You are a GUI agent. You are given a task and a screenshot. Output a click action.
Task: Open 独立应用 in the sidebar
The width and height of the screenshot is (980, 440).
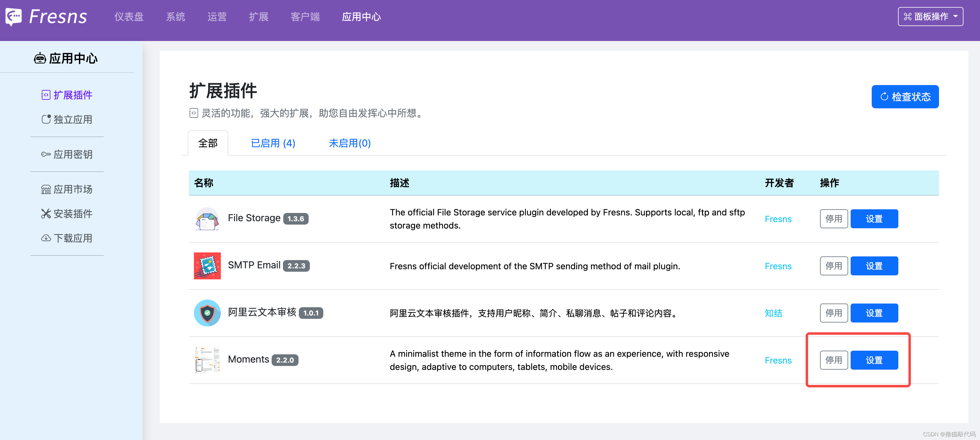tap(67, 120)
